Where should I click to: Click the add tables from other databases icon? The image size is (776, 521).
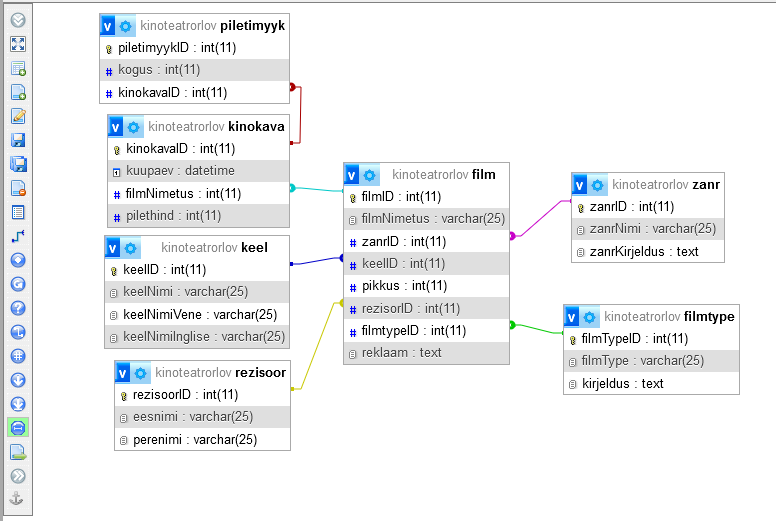(18, 68)
